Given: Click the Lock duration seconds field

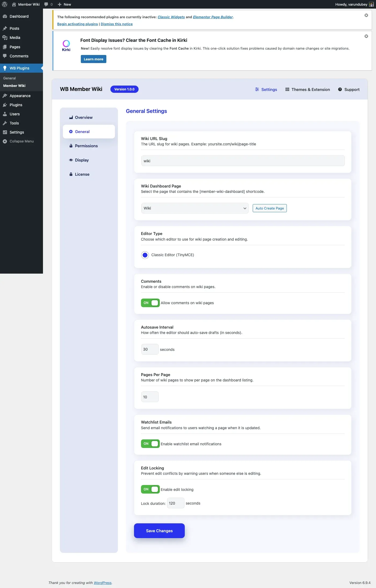Looking at the screenshot, I should click(x=176, y=503).
